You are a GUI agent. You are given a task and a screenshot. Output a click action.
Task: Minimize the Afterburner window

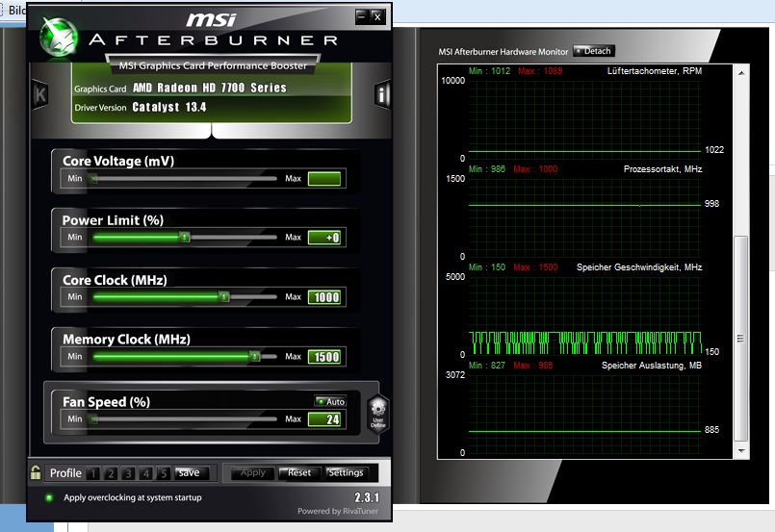362,16
